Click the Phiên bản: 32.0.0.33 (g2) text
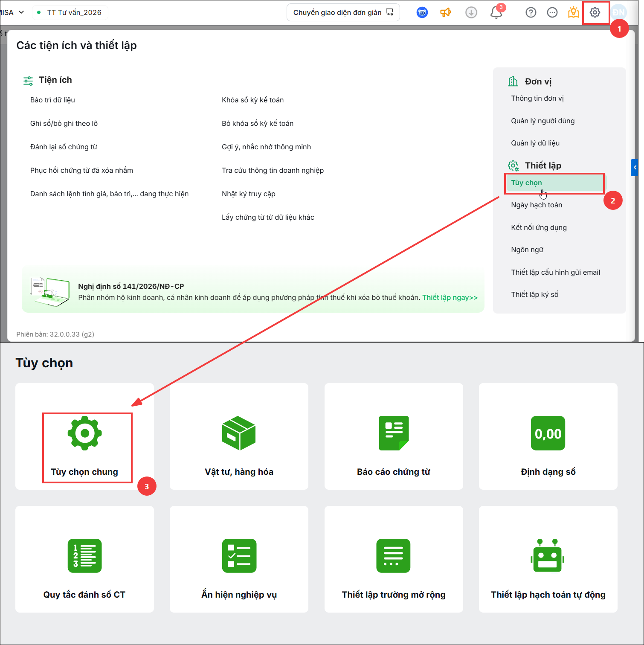The height and width of the screenshot is (645, 644). pos(55,334)
